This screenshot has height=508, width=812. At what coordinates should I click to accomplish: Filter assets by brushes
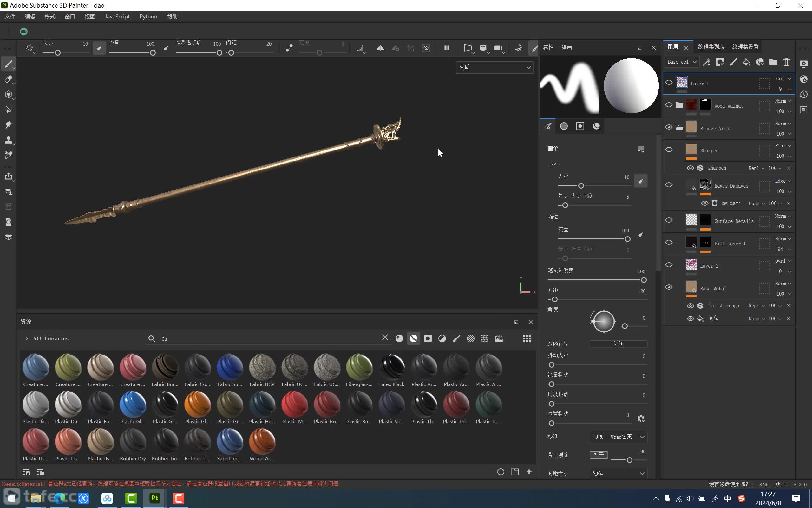point(456,338)
